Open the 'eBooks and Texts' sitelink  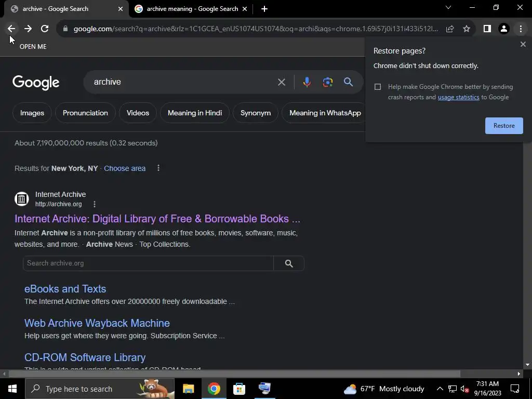pos(65,289)
